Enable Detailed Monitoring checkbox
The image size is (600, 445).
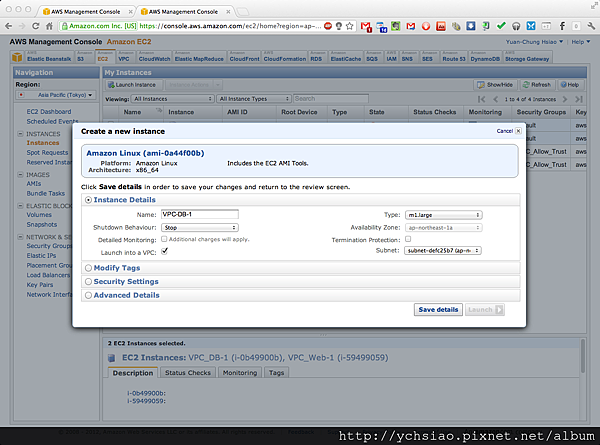(164, 239)
